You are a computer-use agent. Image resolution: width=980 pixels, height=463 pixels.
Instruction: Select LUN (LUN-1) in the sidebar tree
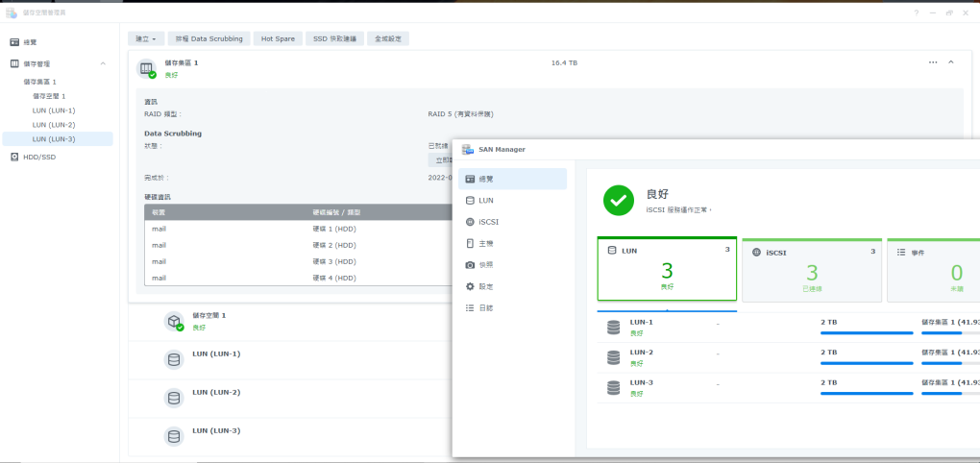pos(54,110)
